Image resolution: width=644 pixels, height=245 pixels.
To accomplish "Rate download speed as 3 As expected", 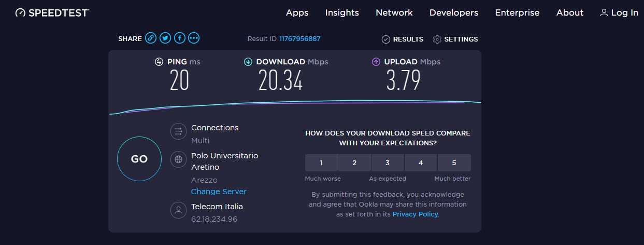I will 388,162.
